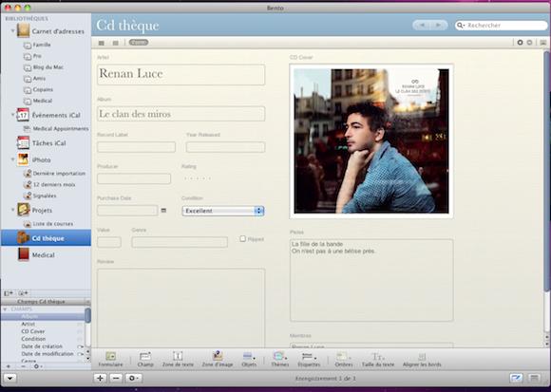551x392 pixels.
Task: Collapse the iPhoto tree
Action: [12, 159]
